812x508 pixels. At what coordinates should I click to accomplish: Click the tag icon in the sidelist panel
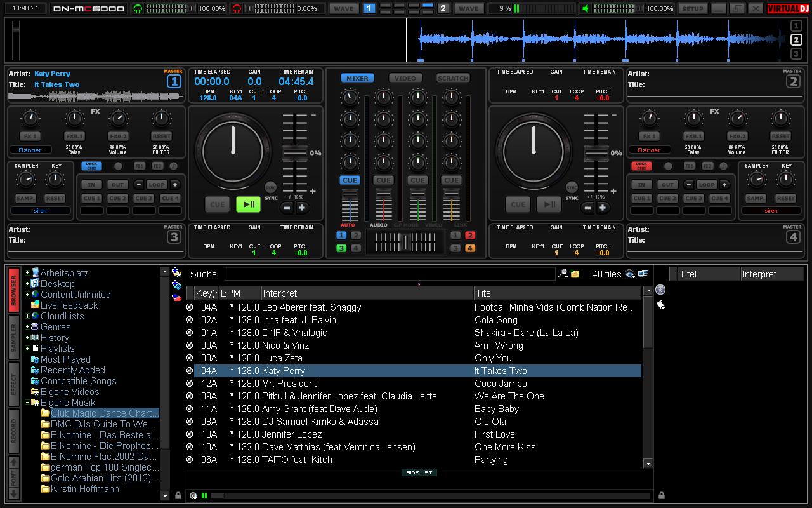660,305
